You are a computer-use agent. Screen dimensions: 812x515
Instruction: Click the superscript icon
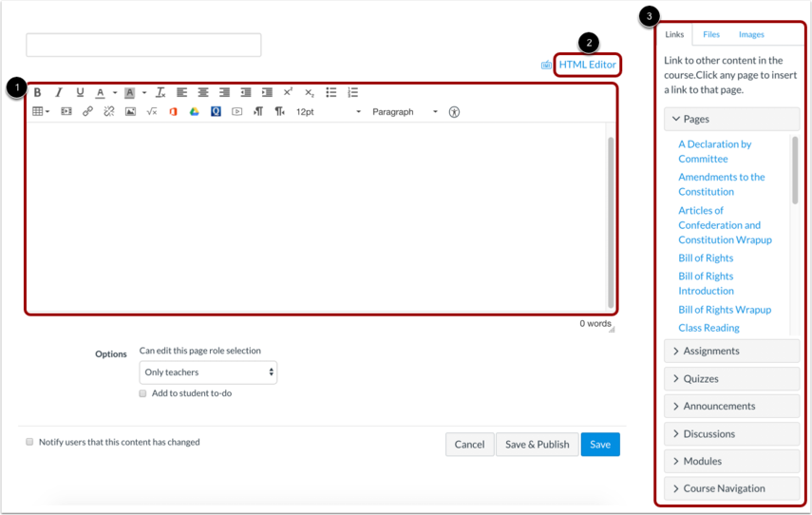pyautogui.click(x=288, y=92)
